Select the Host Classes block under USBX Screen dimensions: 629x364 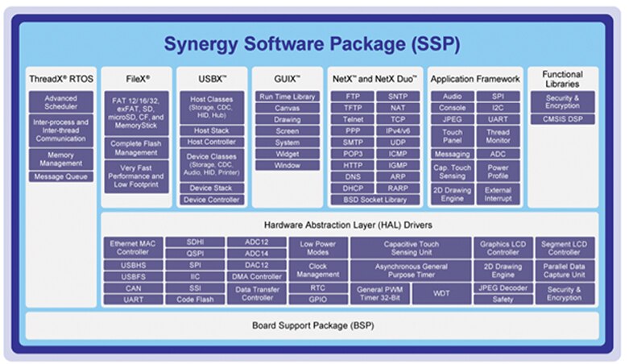[212, 107]
